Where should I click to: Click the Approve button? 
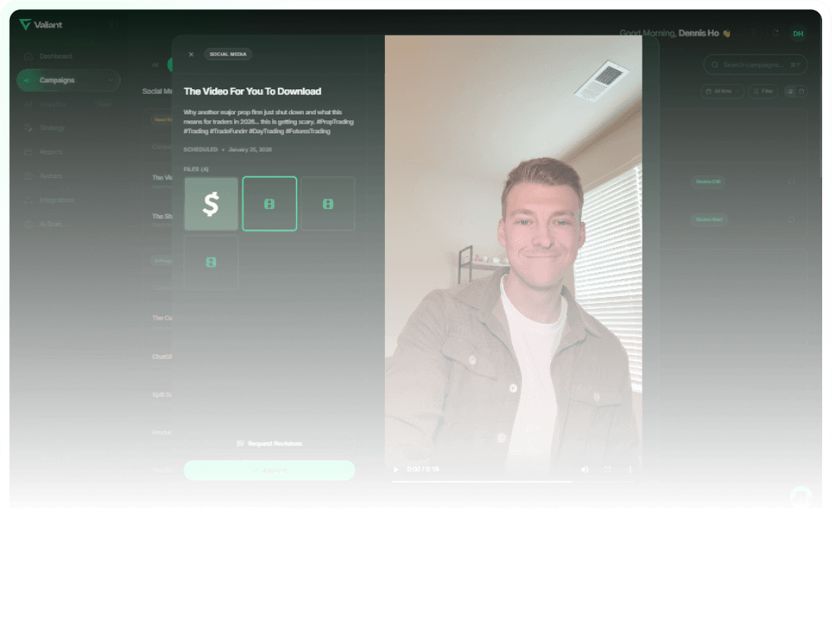point(269,470)
